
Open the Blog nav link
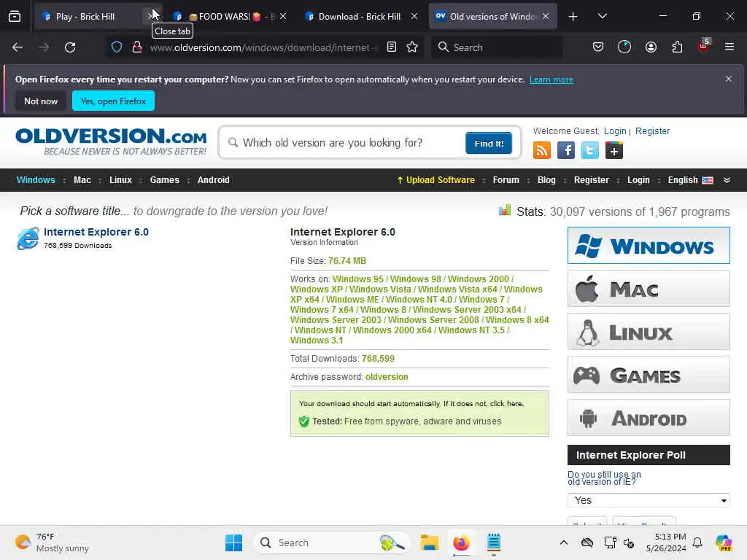(546, 180)
